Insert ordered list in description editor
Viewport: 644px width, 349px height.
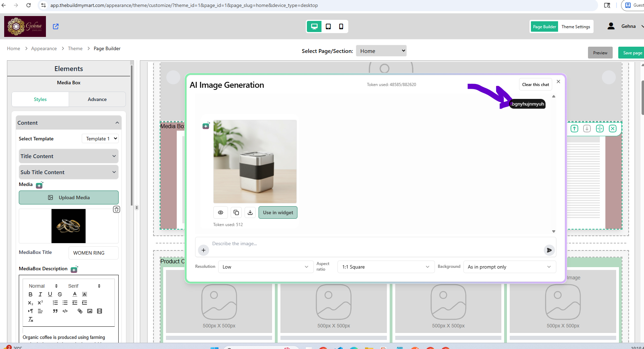(x=55, y=303)
